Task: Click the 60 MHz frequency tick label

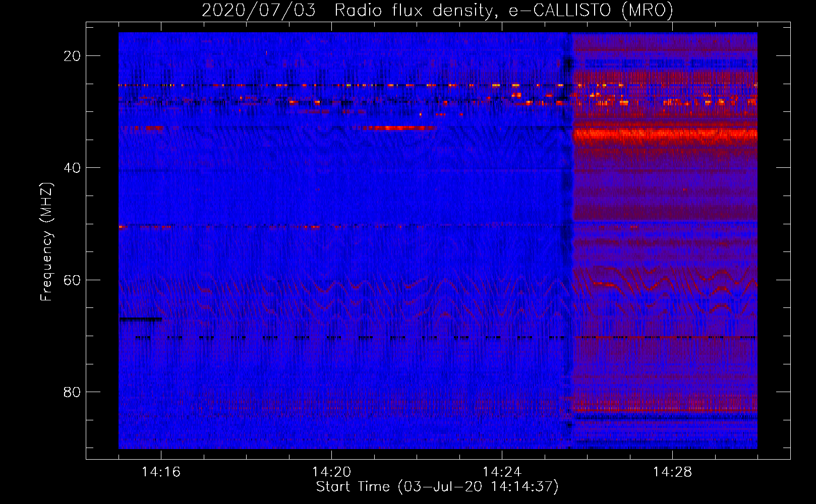Action: coord(72,280)
